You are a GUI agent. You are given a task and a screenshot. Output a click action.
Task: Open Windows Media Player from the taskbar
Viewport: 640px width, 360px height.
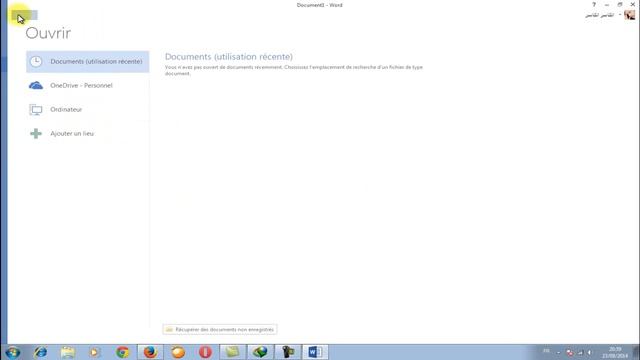(x=95, y=352)
